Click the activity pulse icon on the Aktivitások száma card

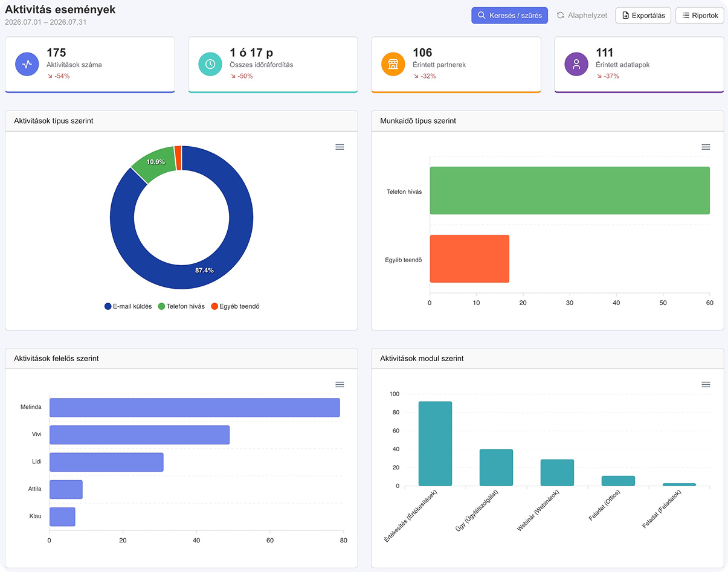(x=27, y=64)
